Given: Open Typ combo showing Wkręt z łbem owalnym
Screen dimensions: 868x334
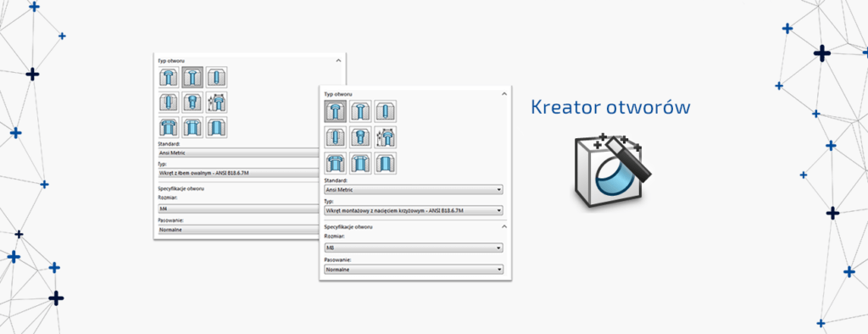Looking at the screenshot, I should tap(238, 173).
